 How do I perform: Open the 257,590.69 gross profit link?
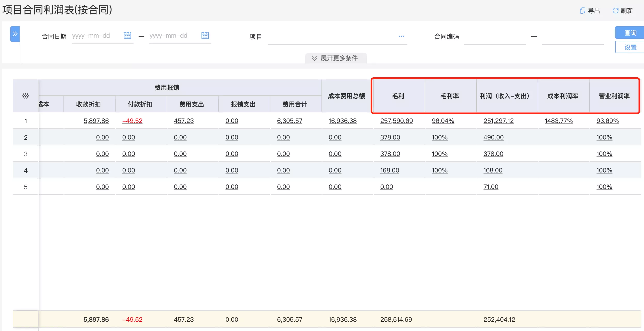pyautogui.click(x=397, y=121)
